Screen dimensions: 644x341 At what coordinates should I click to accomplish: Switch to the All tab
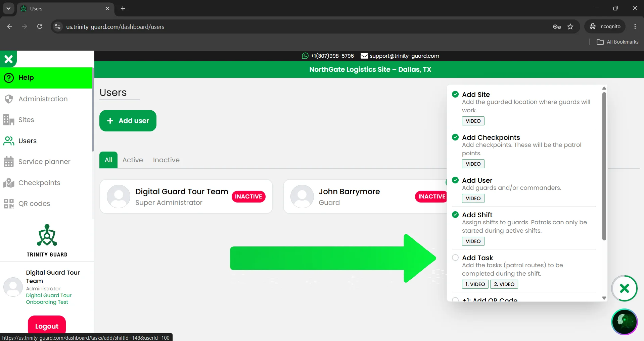[x=108, y=160]
